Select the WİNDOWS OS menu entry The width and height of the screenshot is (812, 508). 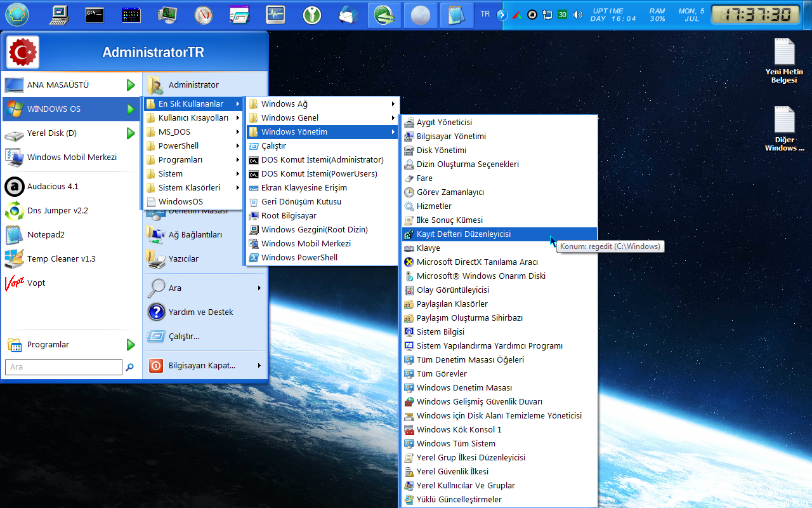click(71, 109)
